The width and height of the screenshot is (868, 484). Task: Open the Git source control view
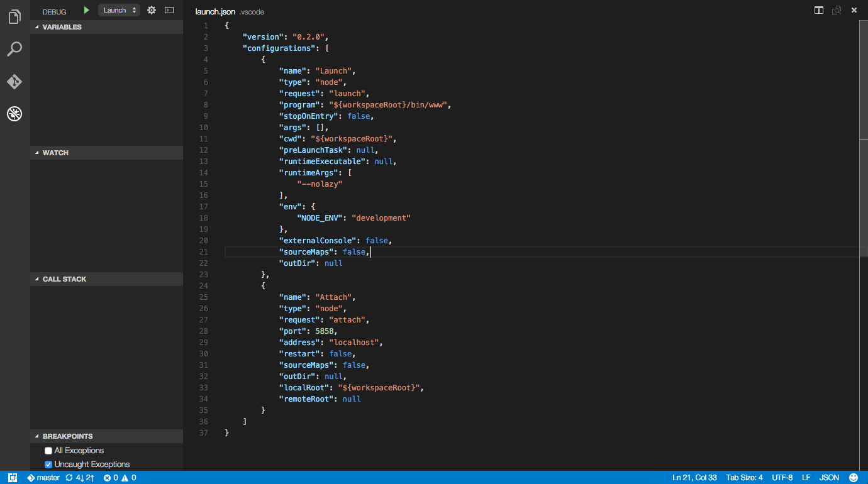[14, 82]
